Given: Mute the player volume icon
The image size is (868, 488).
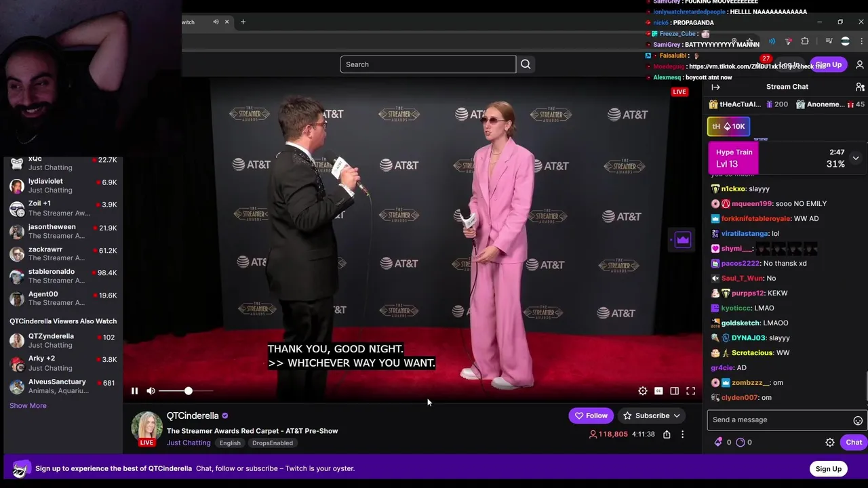Looking at the screenshot, I should click(x=151, y=391).
